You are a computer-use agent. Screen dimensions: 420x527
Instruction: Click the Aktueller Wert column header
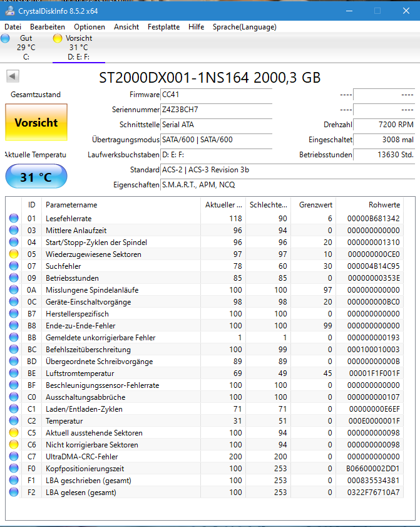[223, 205]
